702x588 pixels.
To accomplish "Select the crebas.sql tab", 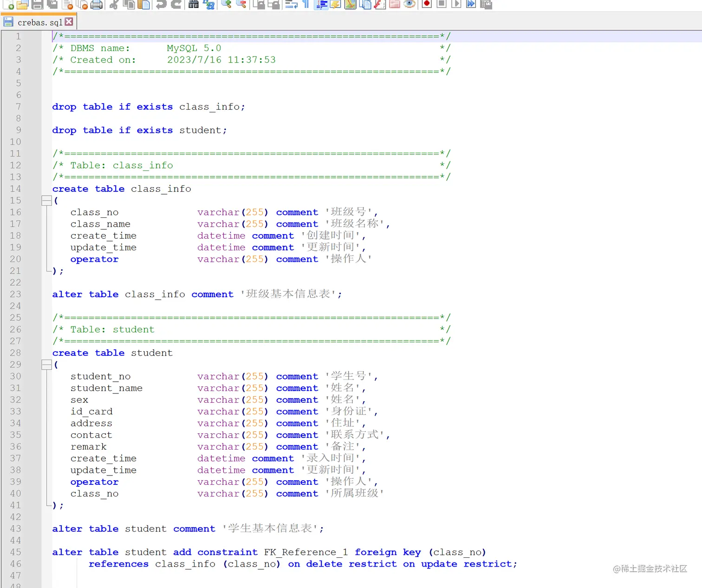I will click(39, 22).
